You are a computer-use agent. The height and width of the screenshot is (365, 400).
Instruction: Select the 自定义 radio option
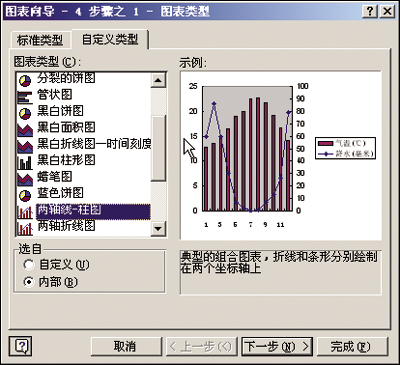coord(29,265)
